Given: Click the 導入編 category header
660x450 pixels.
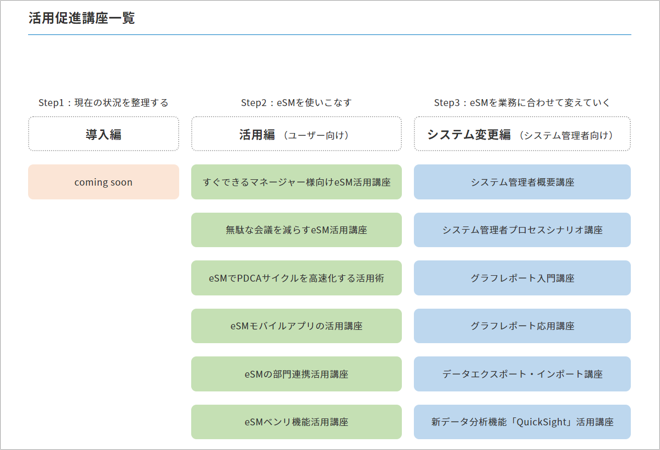Looking at the screenshot, I should point(104,134).
